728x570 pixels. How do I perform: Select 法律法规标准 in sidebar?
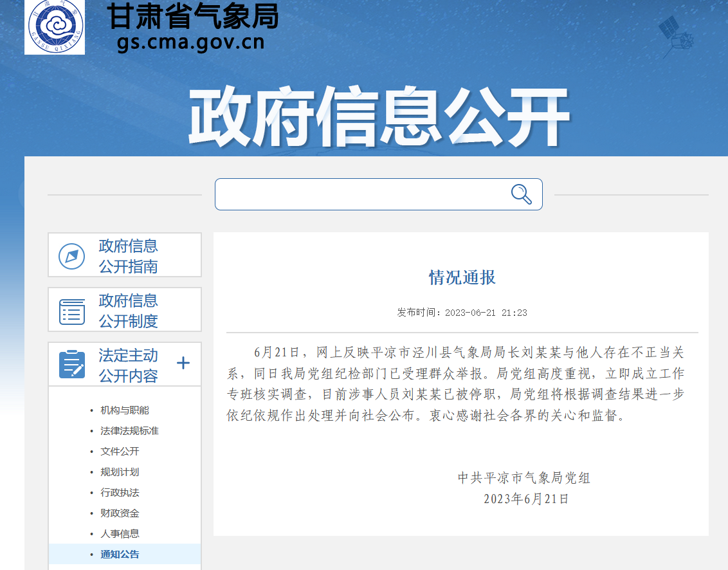[129, 431]
